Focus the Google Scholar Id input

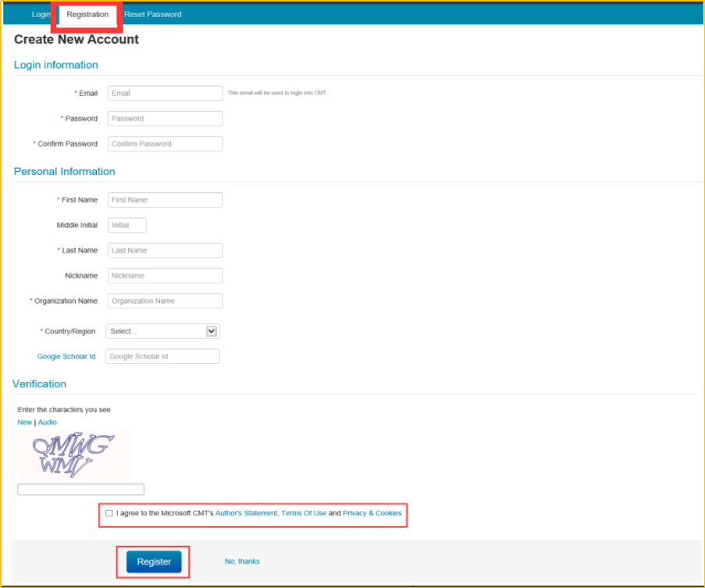tap(162, 357)
